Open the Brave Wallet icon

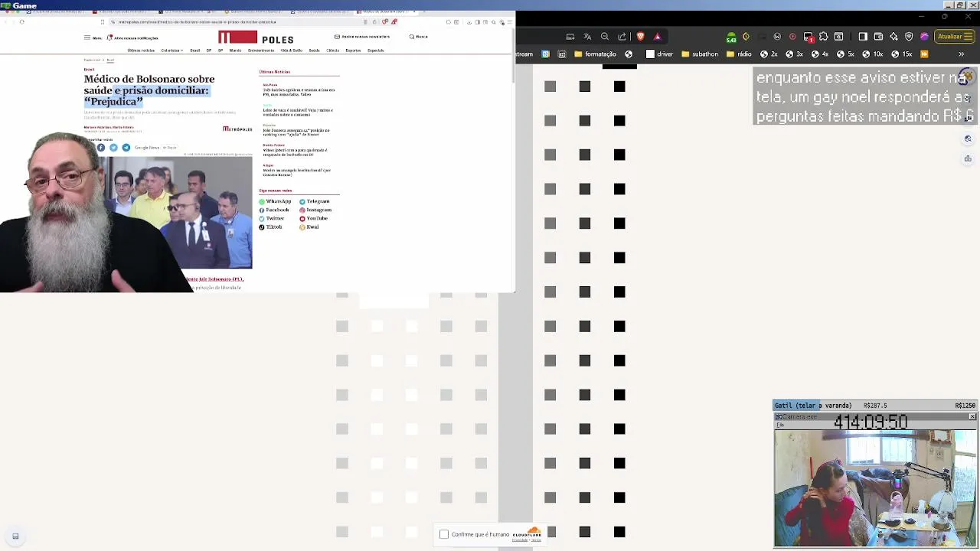[878, 37]
